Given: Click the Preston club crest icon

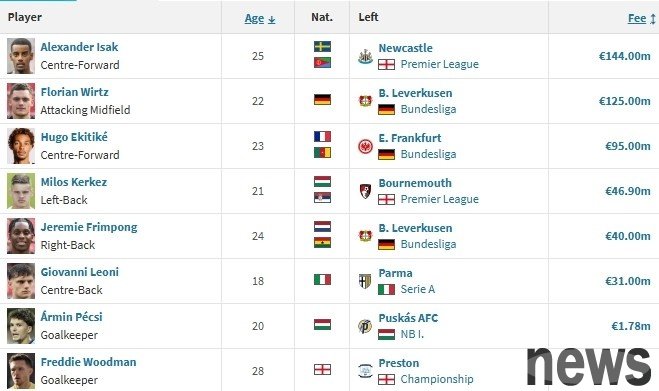Looking at the screenshot, I should click(x=365, y=371).
